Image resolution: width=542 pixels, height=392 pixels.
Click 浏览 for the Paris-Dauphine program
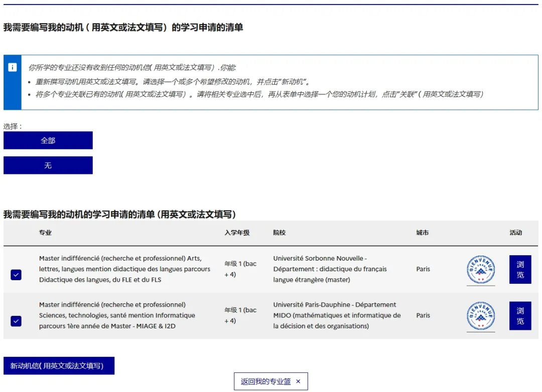point(520,316)
